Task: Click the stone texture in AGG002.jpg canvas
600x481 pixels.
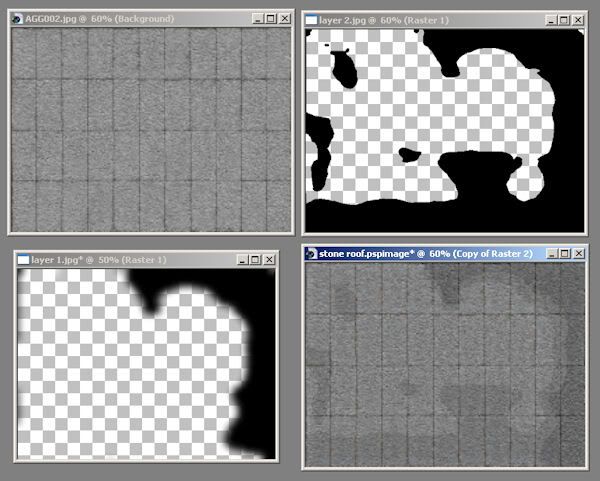Action: pyautogui.click(x=151, y=130)
